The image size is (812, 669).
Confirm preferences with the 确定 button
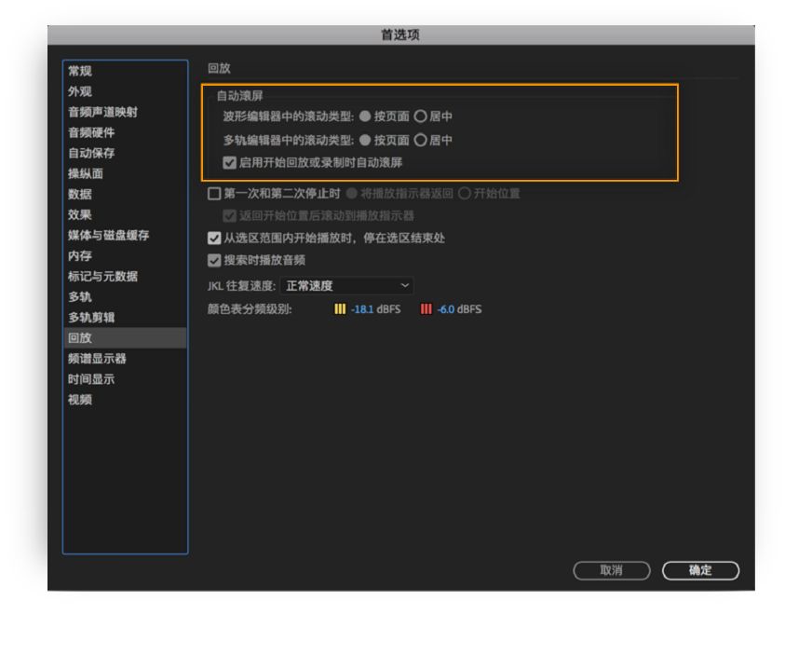(x=703, y=569)
